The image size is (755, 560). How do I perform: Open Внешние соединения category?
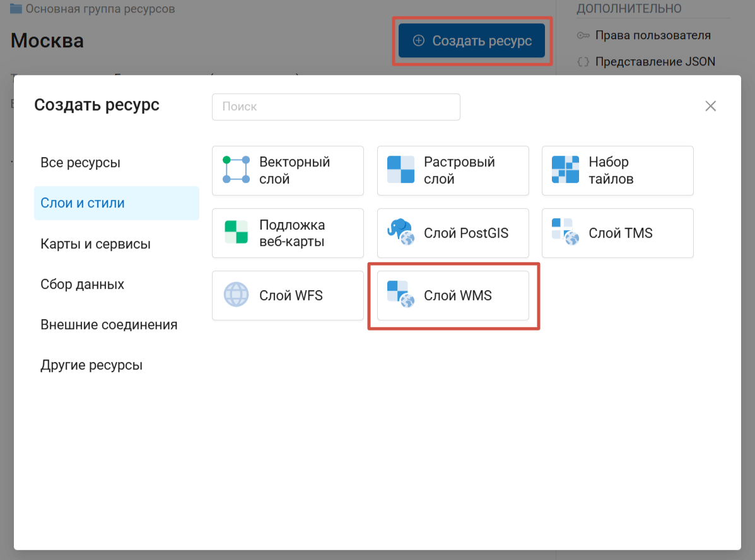[108, 325]
